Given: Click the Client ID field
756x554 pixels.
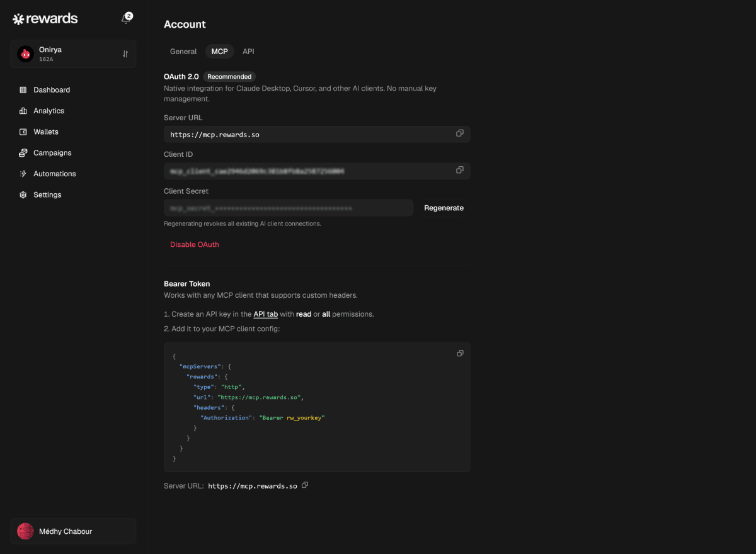Looking at the screenshot, I should pos(317,171).
